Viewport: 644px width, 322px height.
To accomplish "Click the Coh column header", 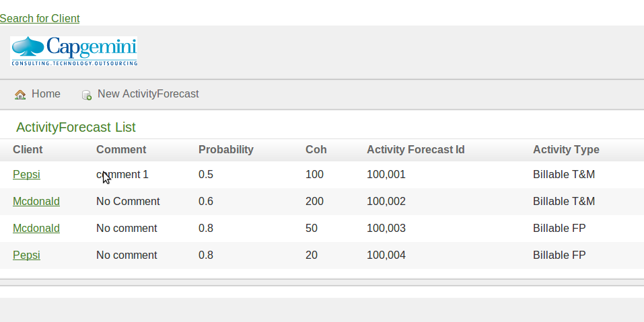I will (316, 150).
